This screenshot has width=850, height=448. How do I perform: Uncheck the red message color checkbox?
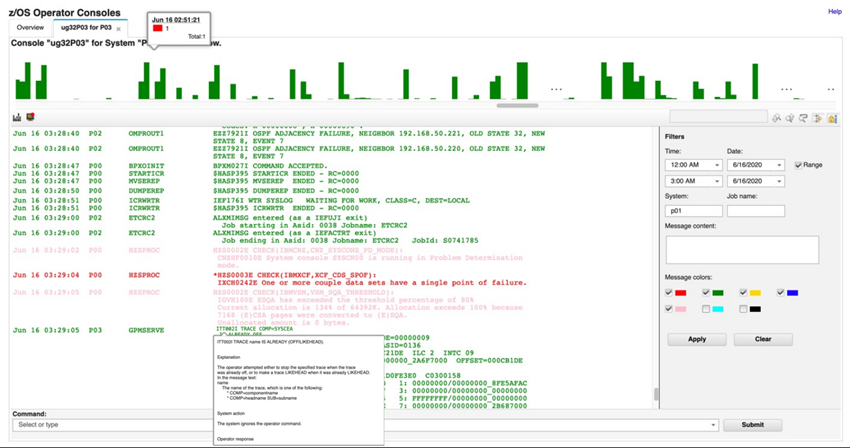[x=668, y=292]
